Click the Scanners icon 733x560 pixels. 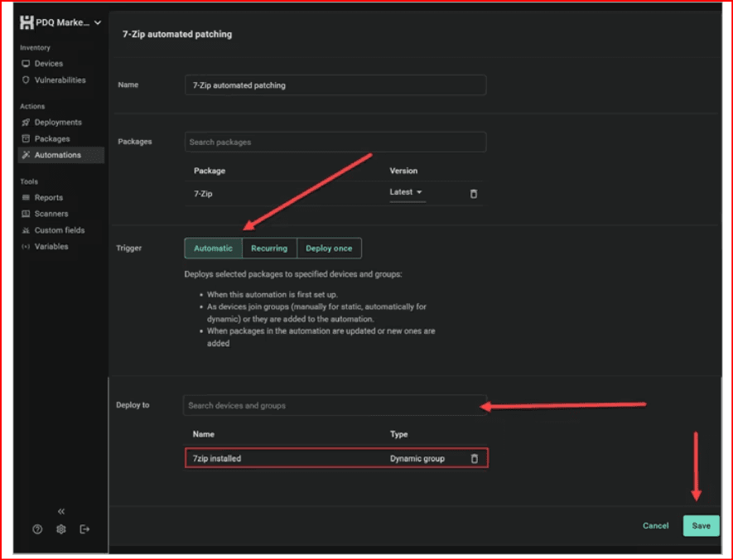[x=26, y=214]
